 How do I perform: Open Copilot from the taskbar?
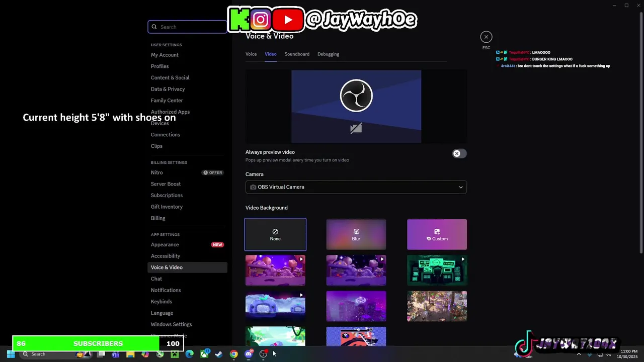[145, 354]
